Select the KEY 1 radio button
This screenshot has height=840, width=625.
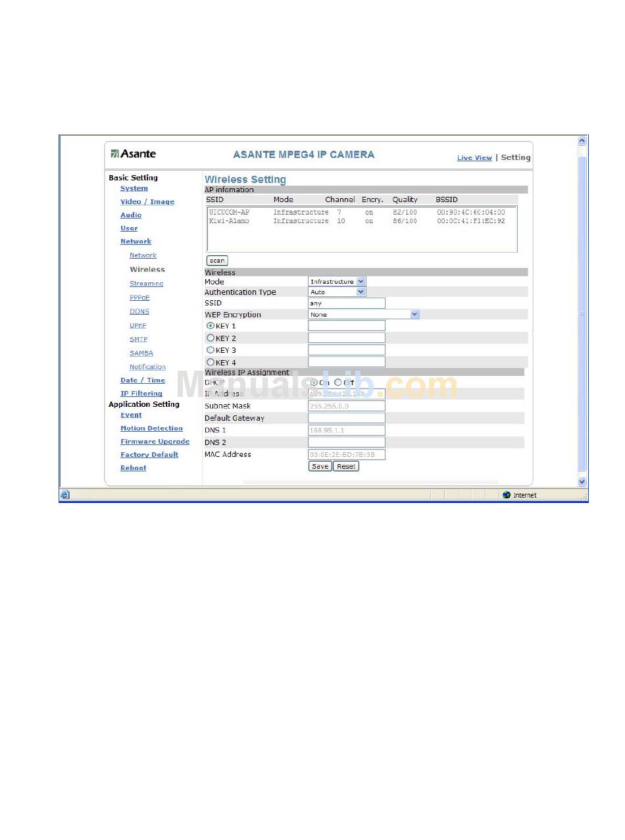(211, 326)
